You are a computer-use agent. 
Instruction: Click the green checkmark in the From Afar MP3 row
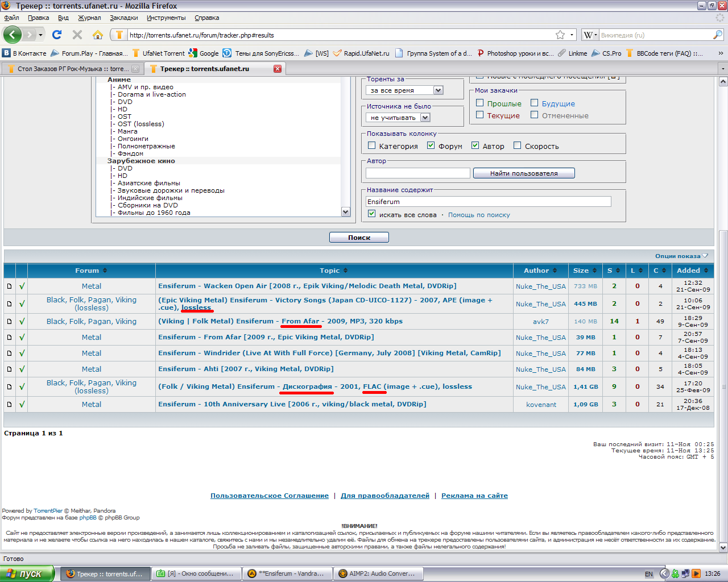tap(22, 321)
